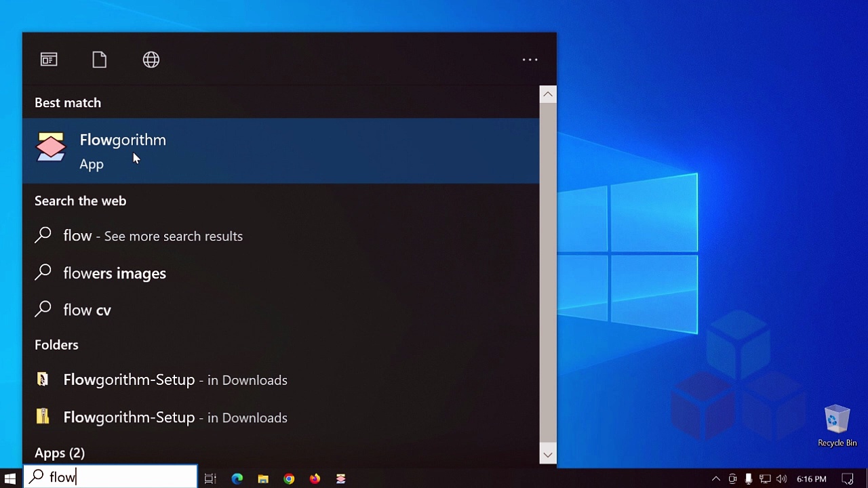
Task: Launch Google Chrome from the taskbar
Action: 289,479
